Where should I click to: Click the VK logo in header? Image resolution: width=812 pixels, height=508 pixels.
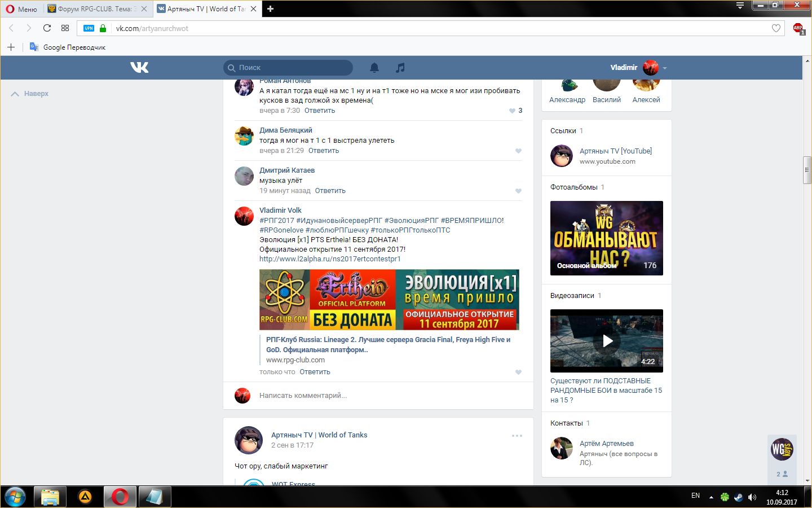point(139,67)
